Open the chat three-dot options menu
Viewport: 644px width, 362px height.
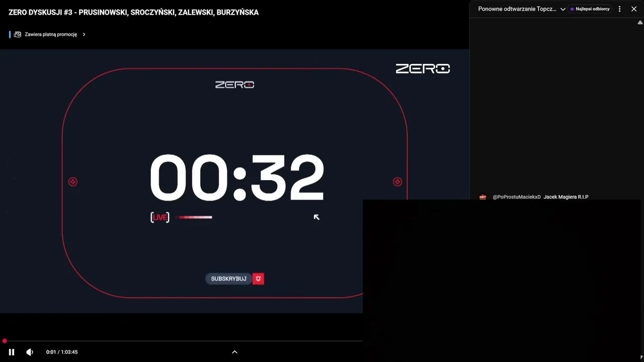point(620,9)
